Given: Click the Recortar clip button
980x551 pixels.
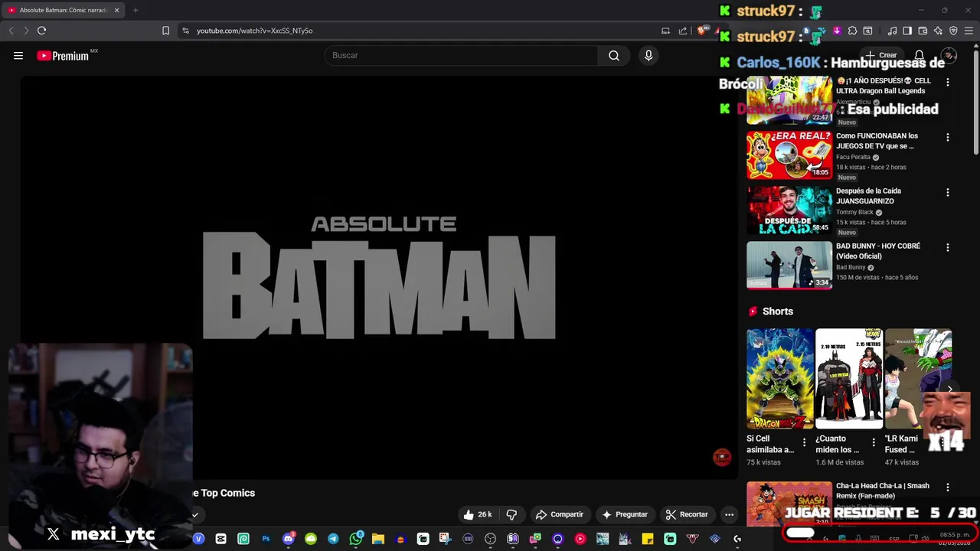Looking at the screenshot, I should click(x=687, y=514).
